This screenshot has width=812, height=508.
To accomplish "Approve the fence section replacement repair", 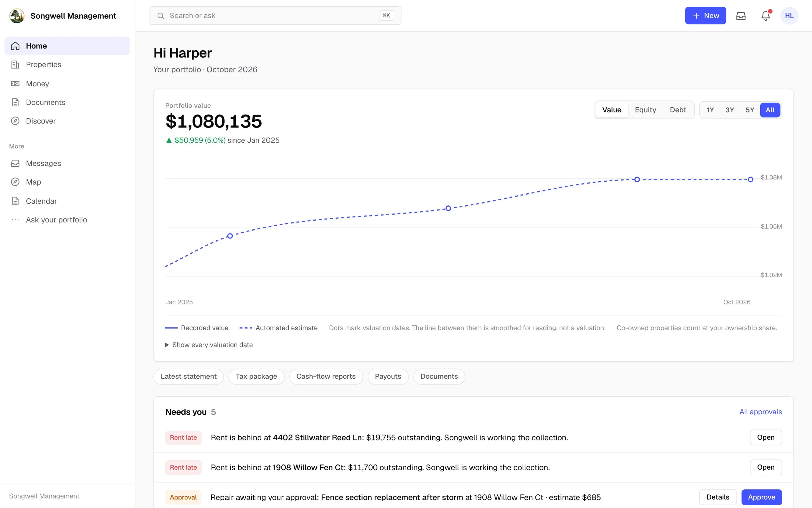I will coord(761,497).
